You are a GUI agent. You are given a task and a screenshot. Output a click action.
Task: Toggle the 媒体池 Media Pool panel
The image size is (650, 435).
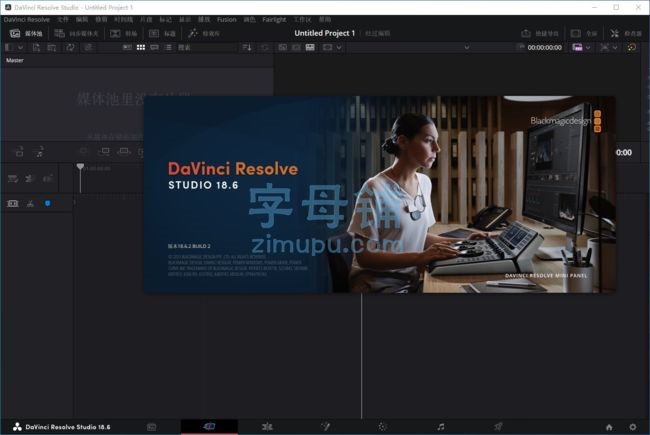point(26,33)
